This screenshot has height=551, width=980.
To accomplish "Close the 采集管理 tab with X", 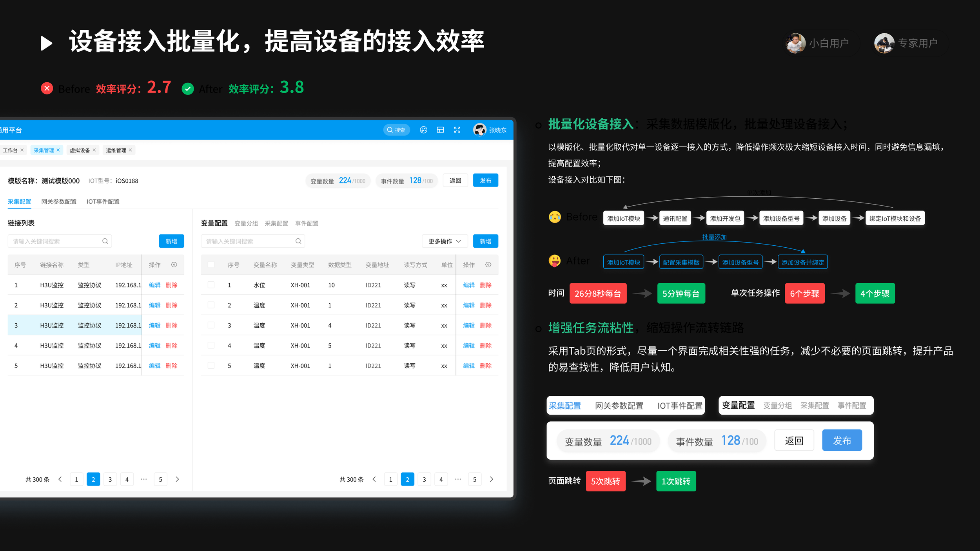I will (58, 150).
